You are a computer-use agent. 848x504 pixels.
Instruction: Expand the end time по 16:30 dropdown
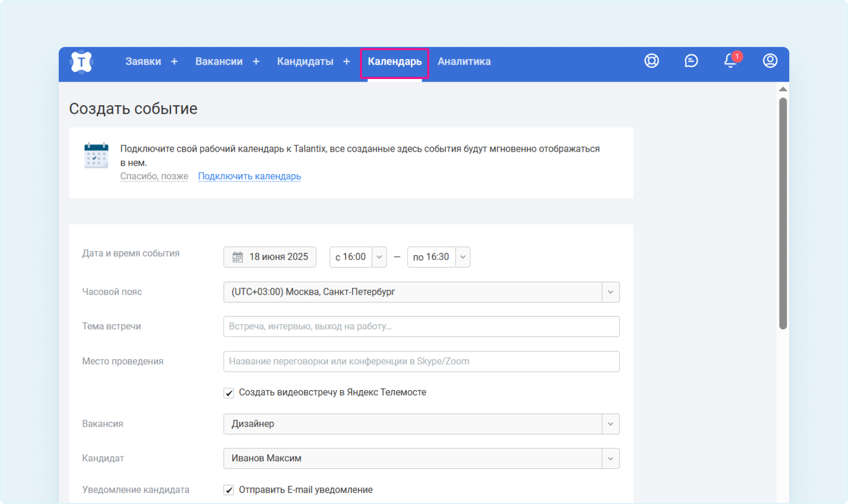coord(462,257)
